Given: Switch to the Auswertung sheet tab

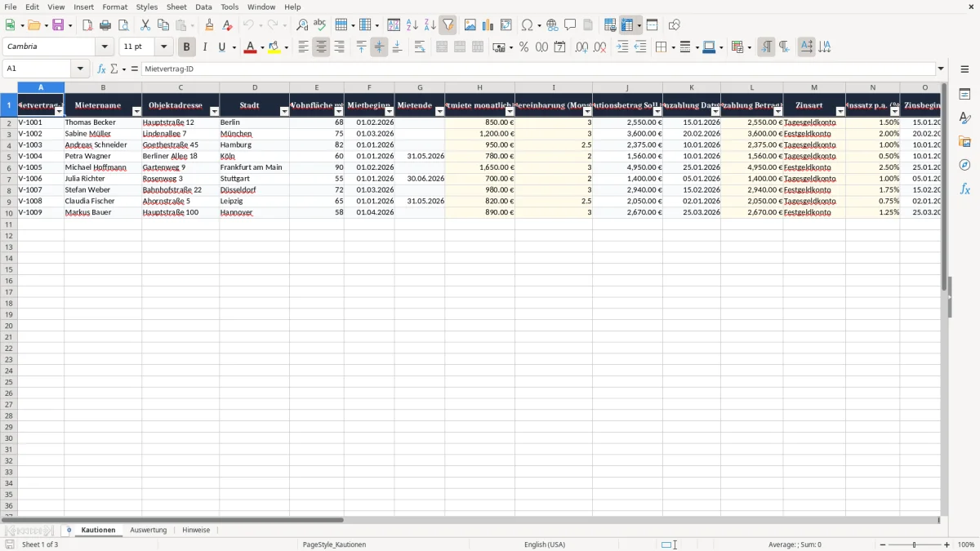Looking at the screenshot, I should tap(149, 530).
